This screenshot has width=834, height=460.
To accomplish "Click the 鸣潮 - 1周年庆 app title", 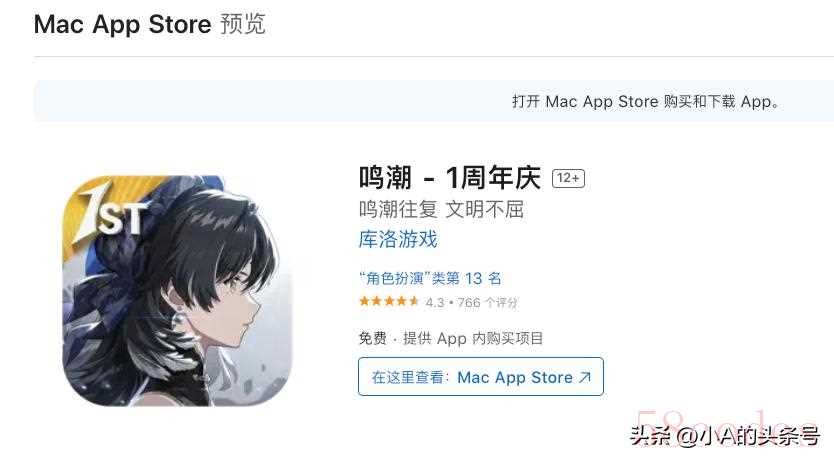I will (449, 178).
